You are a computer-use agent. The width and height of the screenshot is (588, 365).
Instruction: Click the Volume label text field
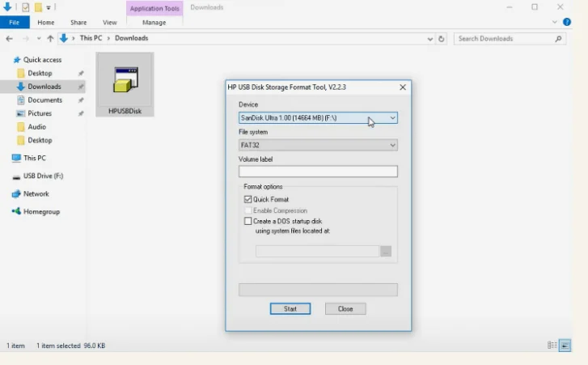tap(318, 172)
